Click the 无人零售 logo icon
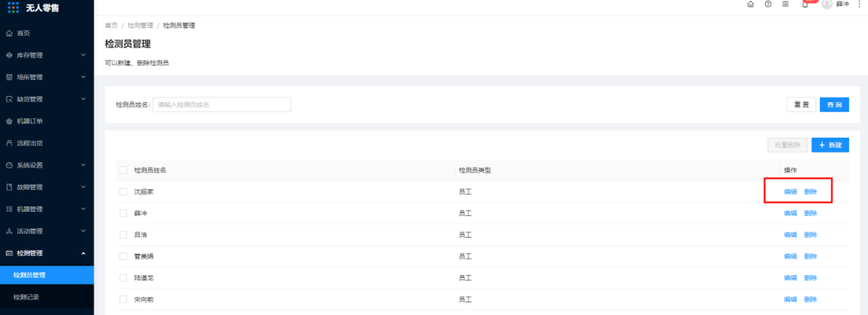868x315 pixels. pos(13,7)
